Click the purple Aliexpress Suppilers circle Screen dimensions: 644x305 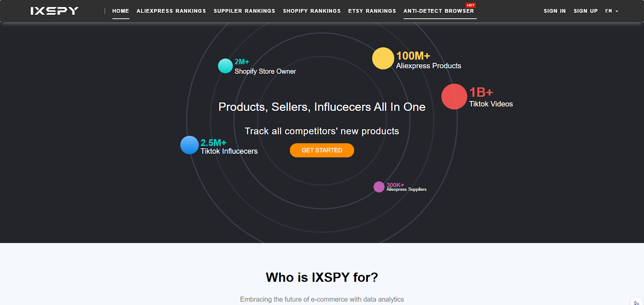[379, 187]
